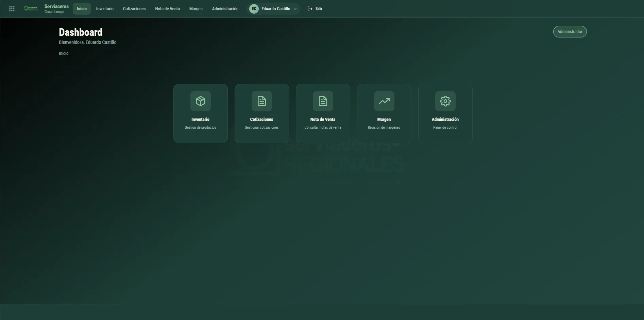Image resolution: width=644 pixels, height=320 pixels.
Task: Click the Cotizaciones document icon
Action: 262,101
